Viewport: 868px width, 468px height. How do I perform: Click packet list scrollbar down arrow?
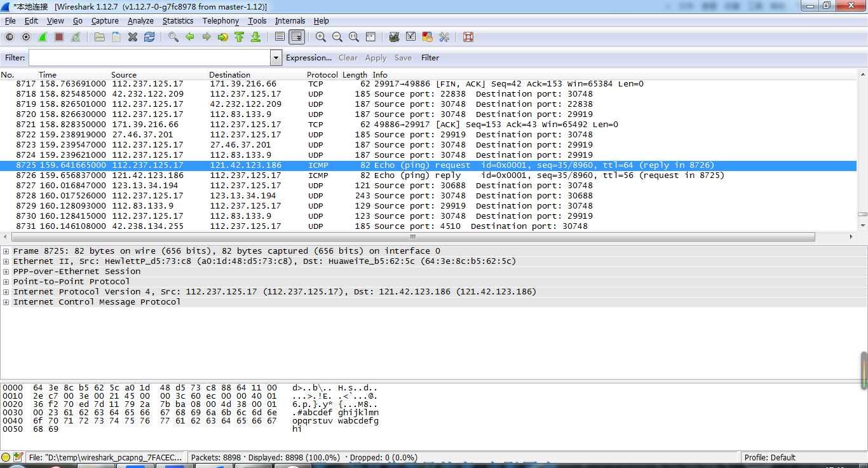863,226
